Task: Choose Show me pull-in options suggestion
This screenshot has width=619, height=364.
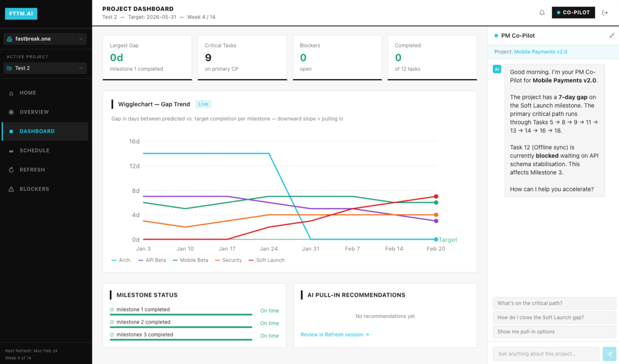Action: [x=554, y=331]
